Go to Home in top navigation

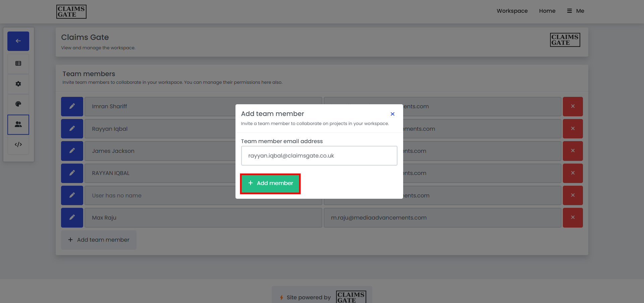pos(547,11)
